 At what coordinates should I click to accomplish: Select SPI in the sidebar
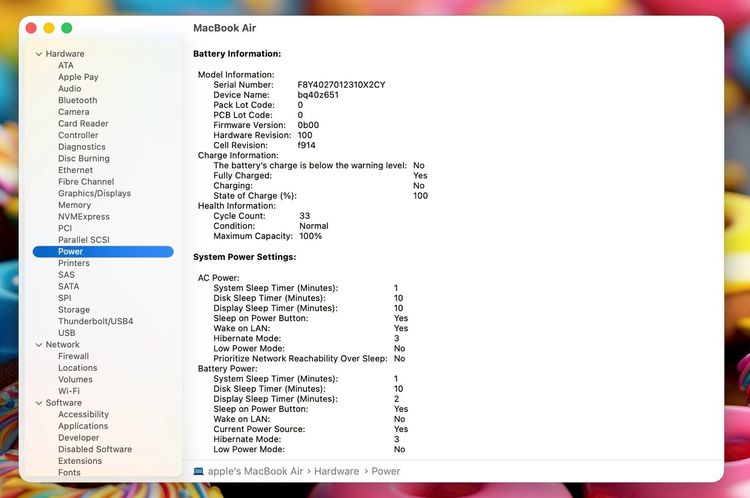65,298
